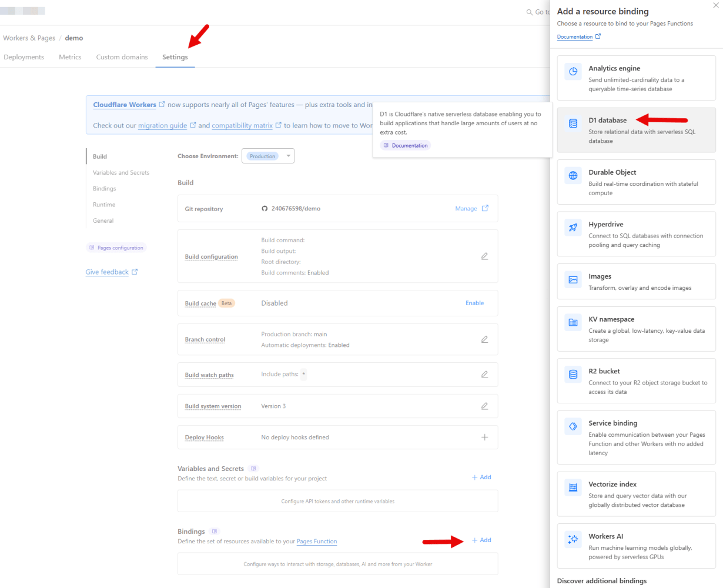This screenshot has height=588, width=723.
Task: Open the Settings tab
Action: tap(175, 57)
